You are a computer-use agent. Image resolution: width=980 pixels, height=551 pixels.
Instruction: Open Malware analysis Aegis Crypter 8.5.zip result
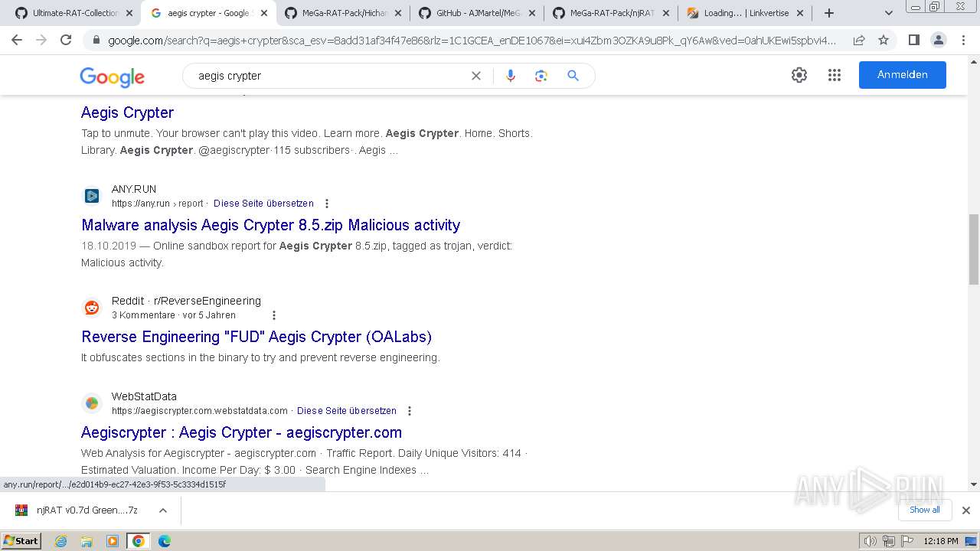click(x=270, y=225)
